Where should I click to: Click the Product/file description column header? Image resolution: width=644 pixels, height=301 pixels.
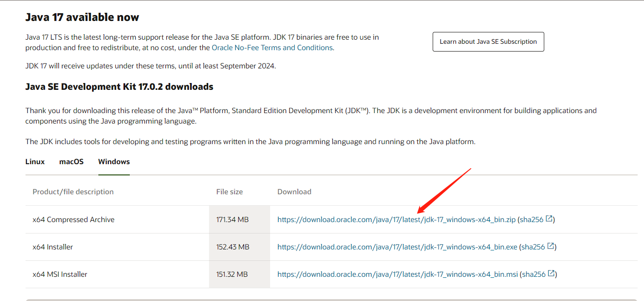73,192
